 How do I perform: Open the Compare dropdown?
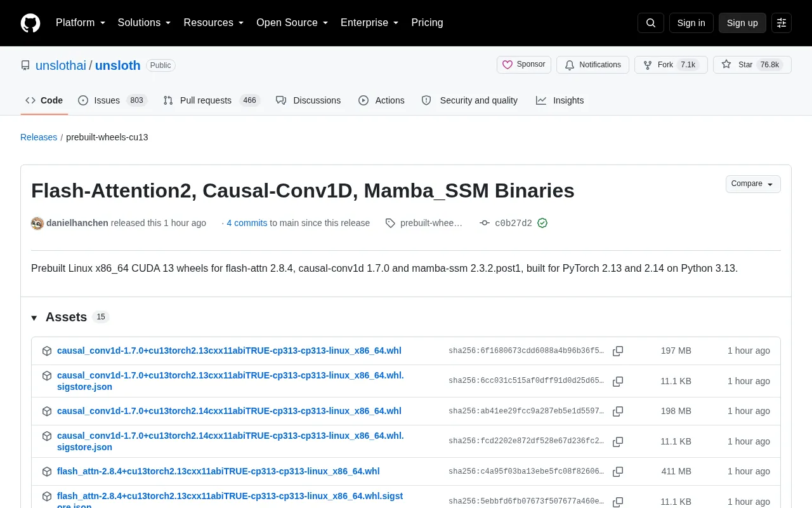click(753, 184)
